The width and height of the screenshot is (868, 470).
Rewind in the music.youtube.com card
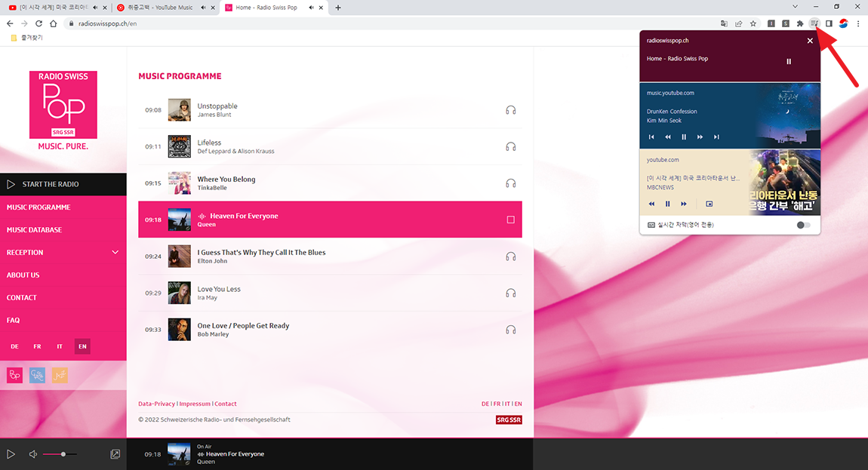668,137
